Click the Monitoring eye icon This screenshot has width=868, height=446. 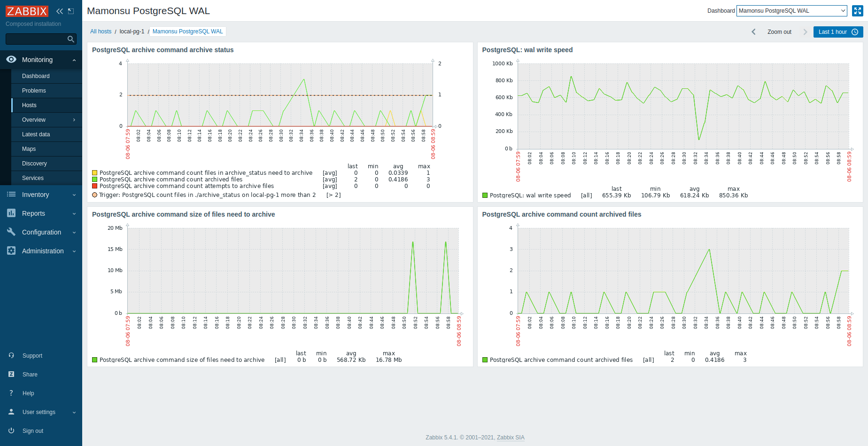pyautogui.click(x=11, y=59)
